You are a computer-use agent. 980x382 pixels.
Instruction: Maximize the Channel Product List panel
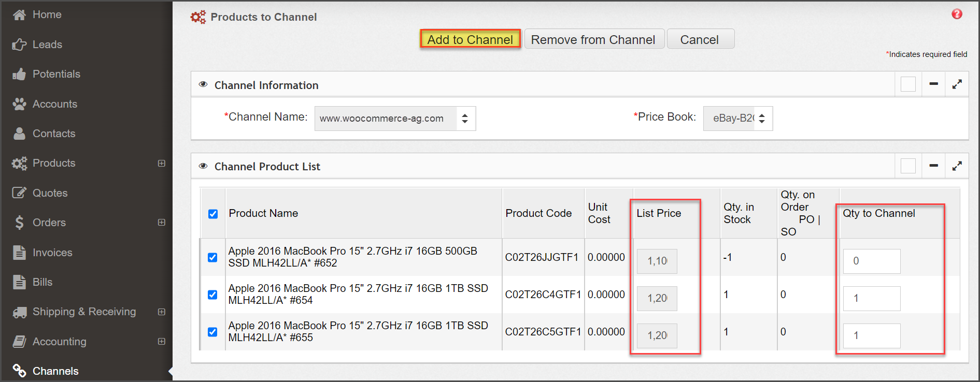click(x=957, y=166)
